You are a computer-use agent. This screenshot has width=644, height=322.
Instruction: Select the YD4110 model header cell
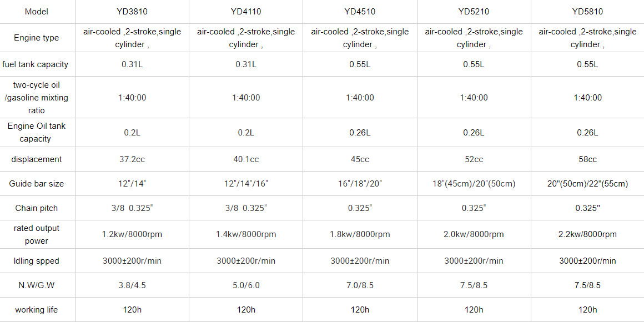click(x=246, y=12)
